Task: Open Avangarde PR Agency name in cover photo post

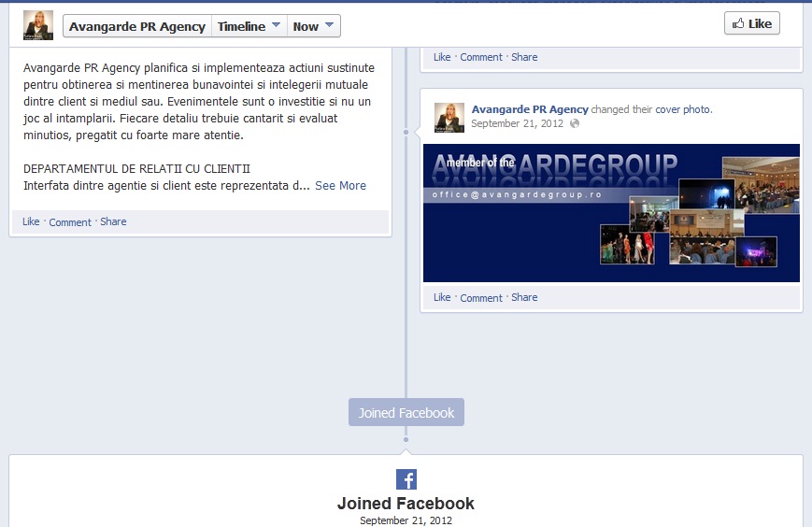Action: coord(530,109)
